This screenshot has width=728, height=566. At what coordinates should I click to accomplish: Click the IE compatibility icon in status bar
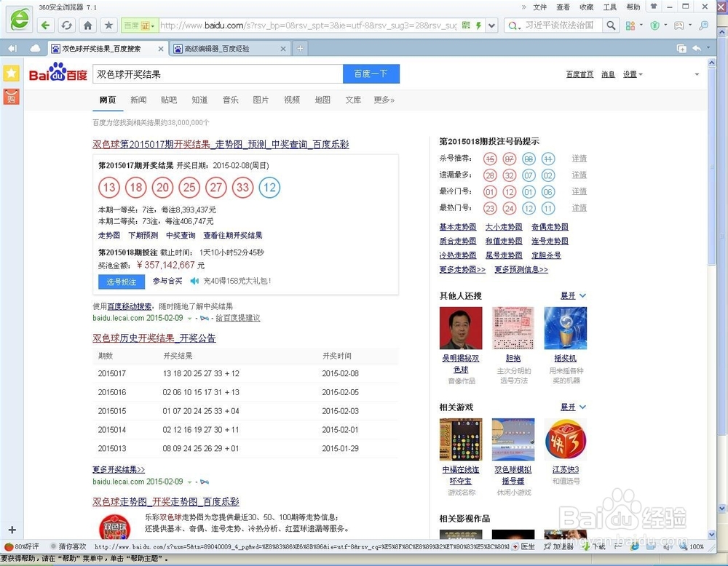click(x=634, y=546)
